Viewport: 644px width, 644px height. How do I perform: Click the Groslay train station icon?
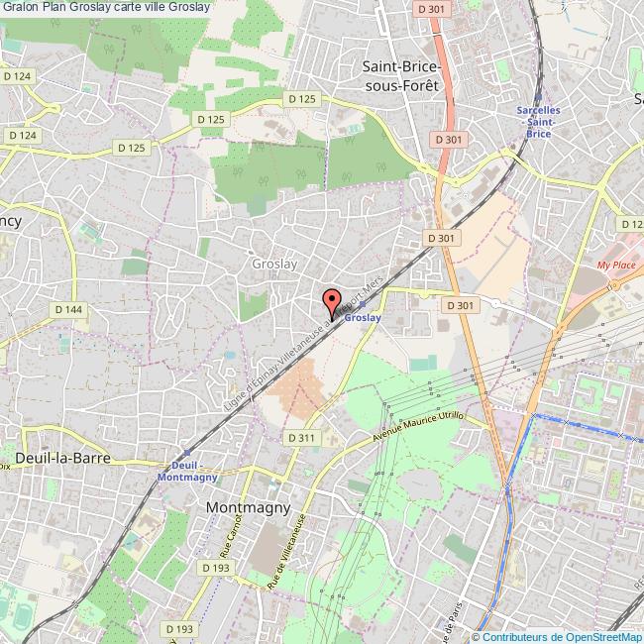[363, 304]
